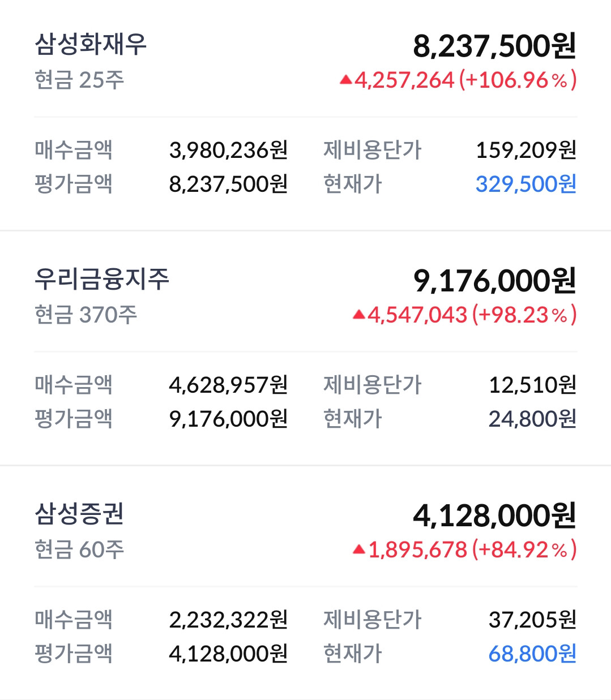
Task: Open the 삼성증권 stock name
Action: coord(79,514)
